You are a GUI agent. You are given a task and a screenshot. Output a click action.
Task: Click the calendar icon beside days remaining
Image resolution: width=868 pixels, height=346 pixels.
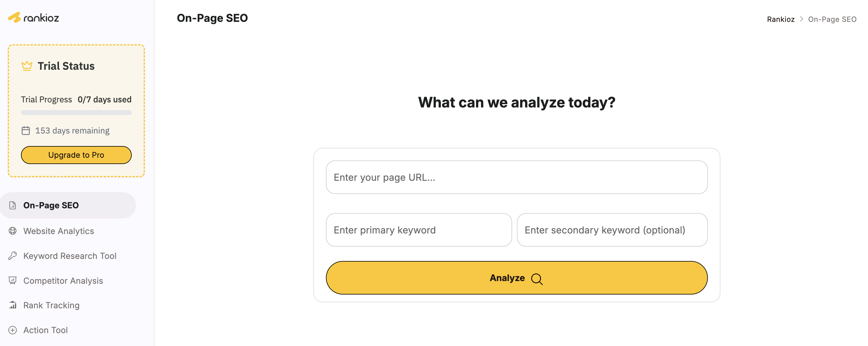[26, 131]
